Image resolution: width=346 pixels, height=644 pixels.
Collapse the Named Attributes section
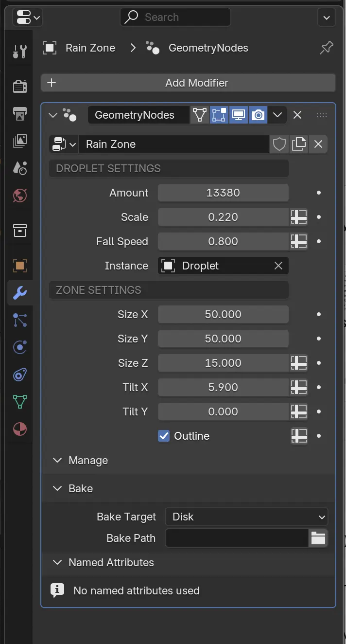pos(57,562)
